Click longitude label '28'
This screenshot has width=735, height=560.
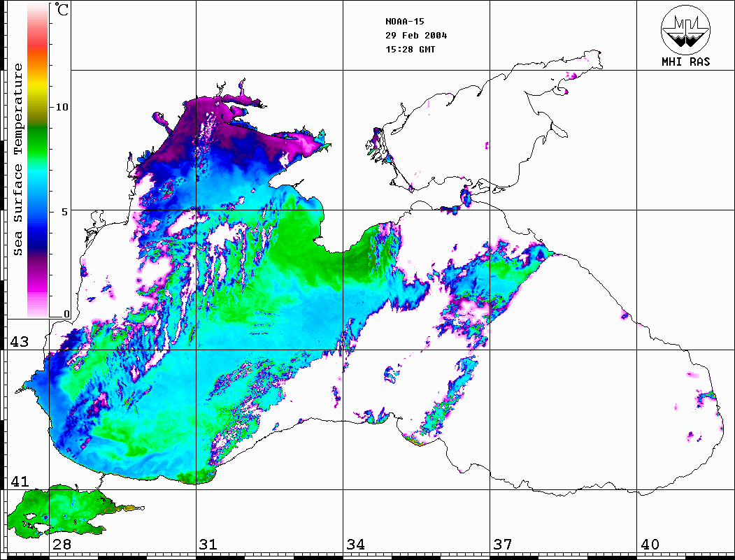(x=62, y=545)
